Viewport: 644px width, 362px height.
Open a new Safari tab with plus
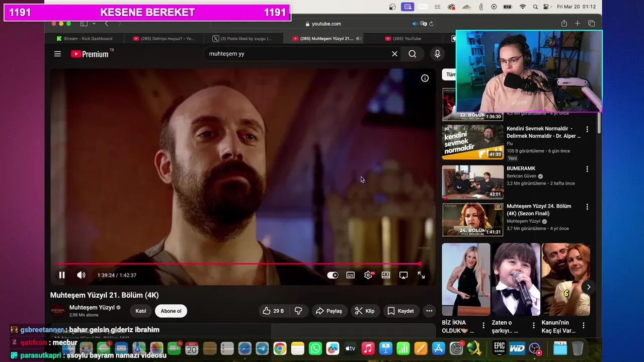tap(578, 24)
